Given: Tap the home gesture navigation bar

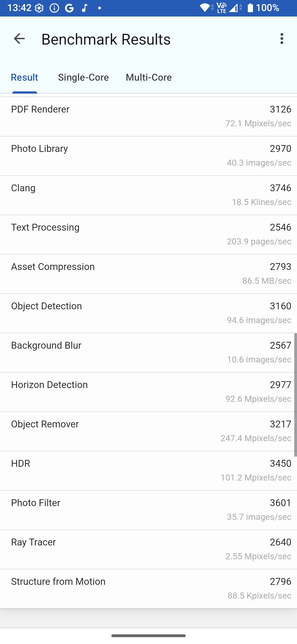Looking at the screenshot, I should coord(148,636).
